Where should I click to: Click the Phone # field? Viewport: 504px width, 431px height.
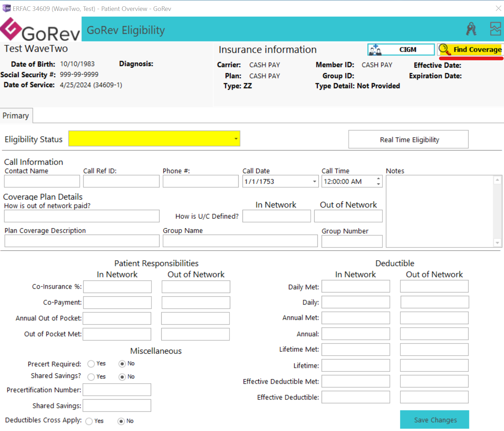(201, 181)
